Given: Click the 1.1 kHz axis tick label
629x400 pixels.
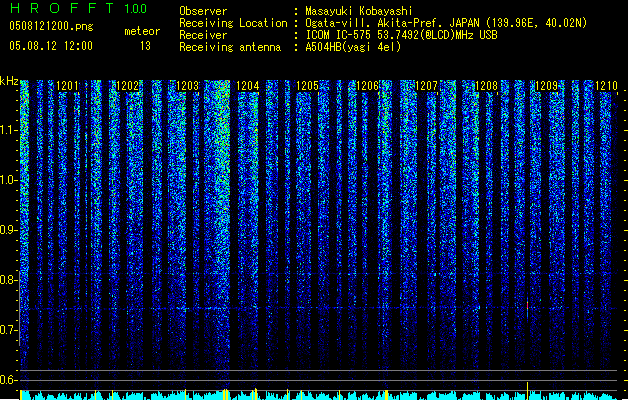Looking at the screenshot, I should 9,130.
